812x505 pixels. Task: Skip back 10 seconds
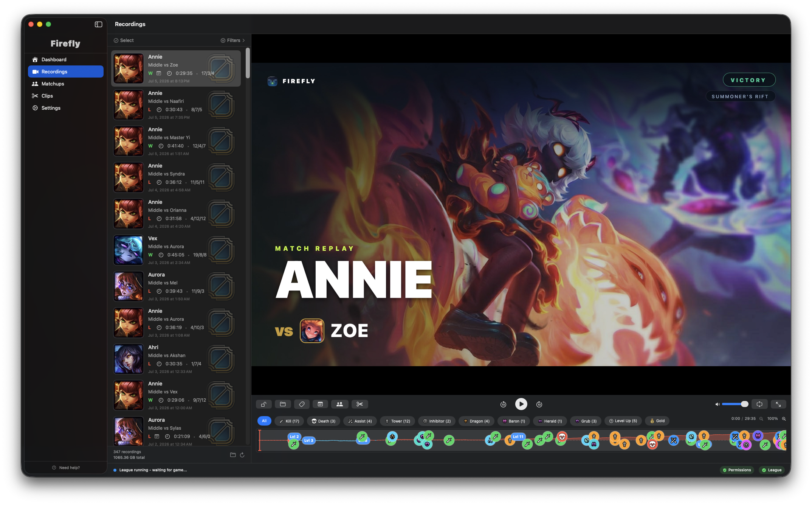click(503, 404)
